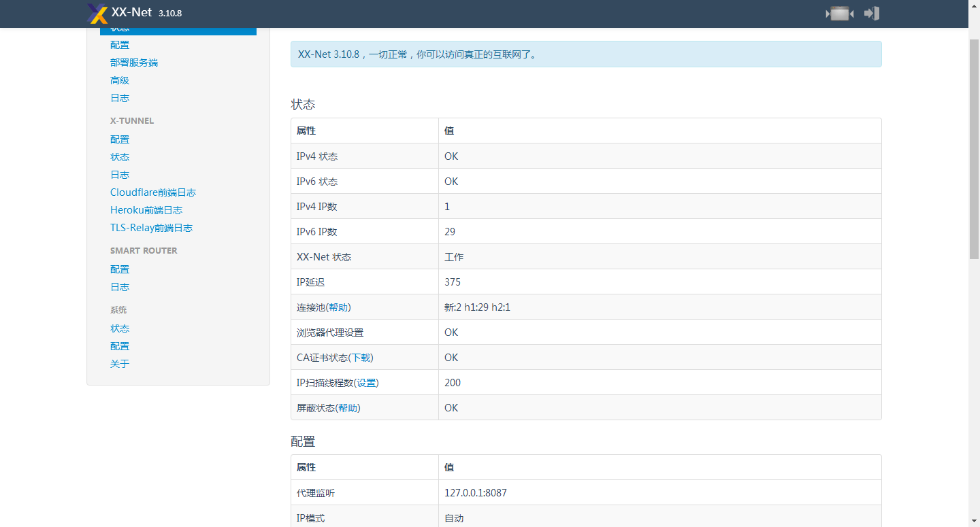Viewport: 980px width, 527px height.
Task: Click the XX-Net 状态 value 工作
Action: point(454,257)
